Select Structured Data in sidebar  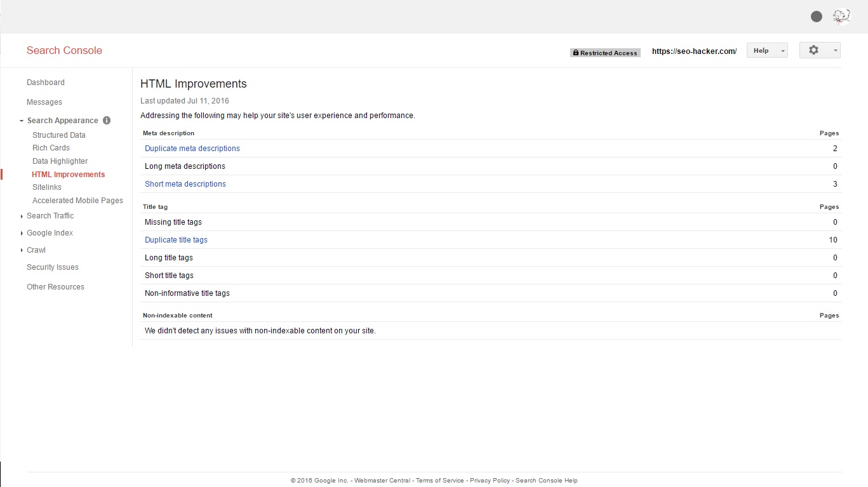[59, 135]
